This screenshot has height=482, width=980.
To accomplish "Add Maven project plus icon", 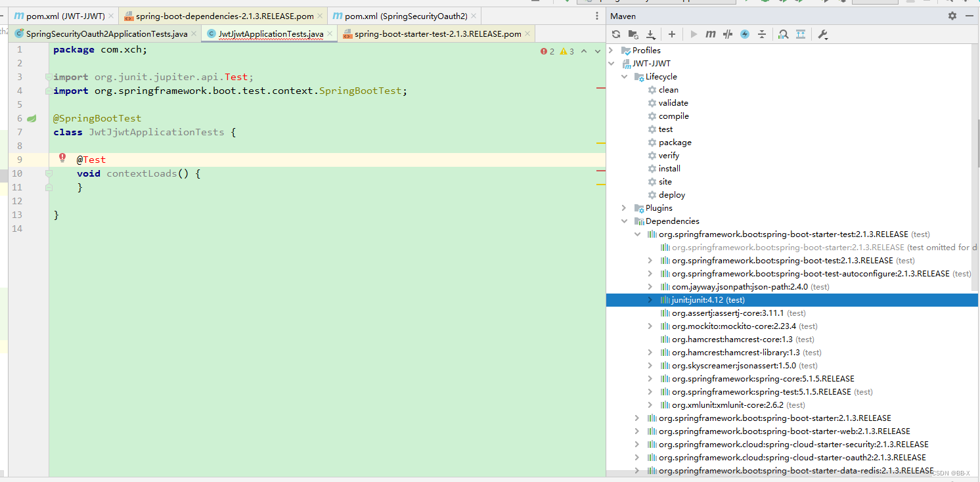I will (x=672, y=34).
